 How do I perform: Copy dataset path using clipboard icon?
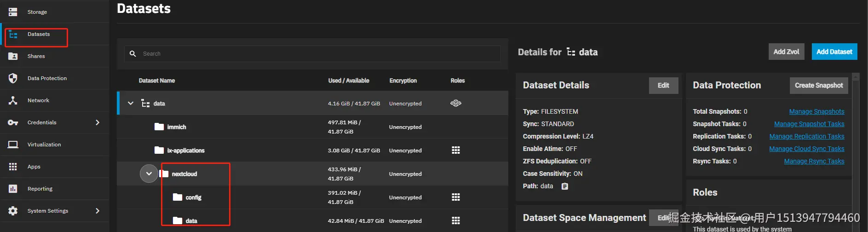pyautogui.click(x=565, y=186)
